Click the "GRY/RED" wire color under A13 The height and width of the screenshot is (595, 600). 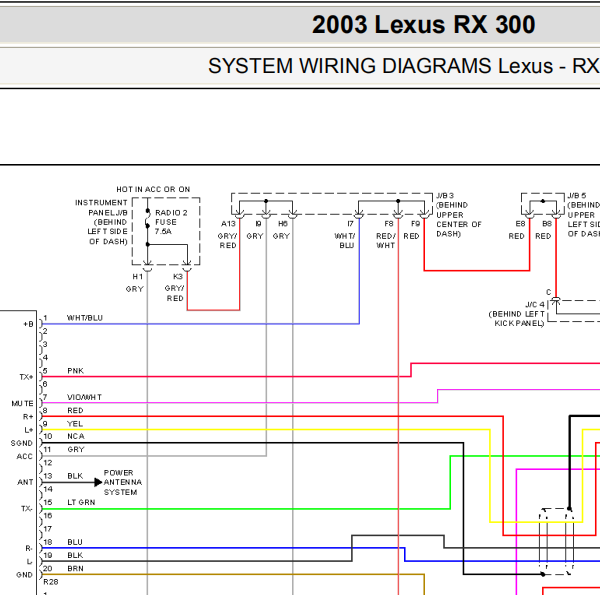227,241
